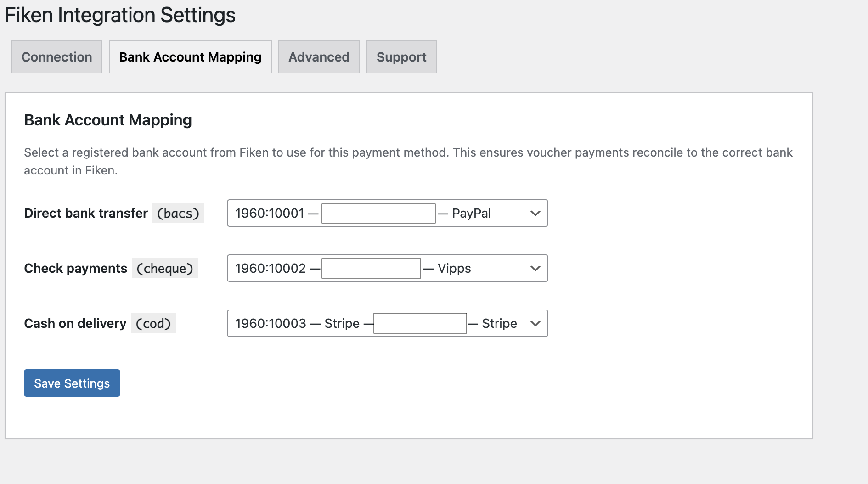Screen dimensions: 868x484
Task: Click the cheque code label
Action: click(165, 268)
